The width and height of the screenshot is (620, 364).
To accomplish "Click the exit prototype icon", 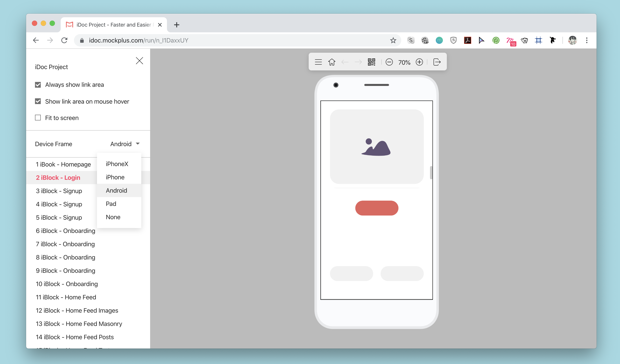I will pos(437,62).
